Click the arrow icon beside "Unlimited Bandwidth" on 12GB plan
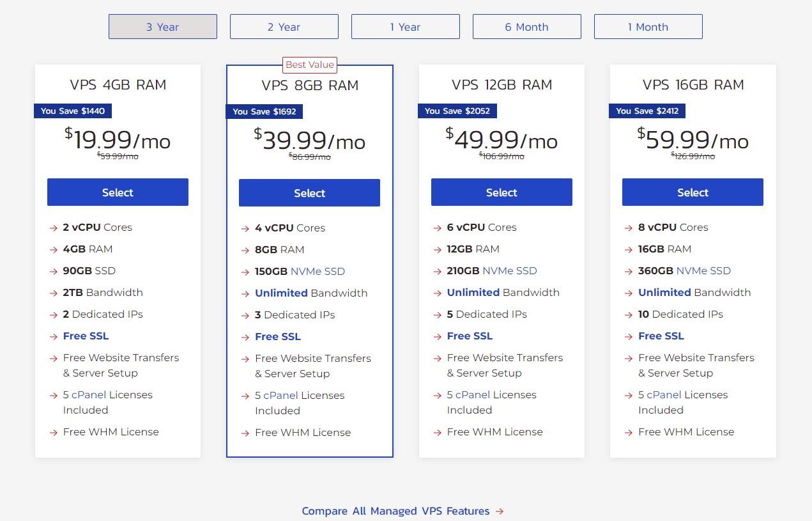Viewport: 812px width, 521px height. click(x=438, y=293)
